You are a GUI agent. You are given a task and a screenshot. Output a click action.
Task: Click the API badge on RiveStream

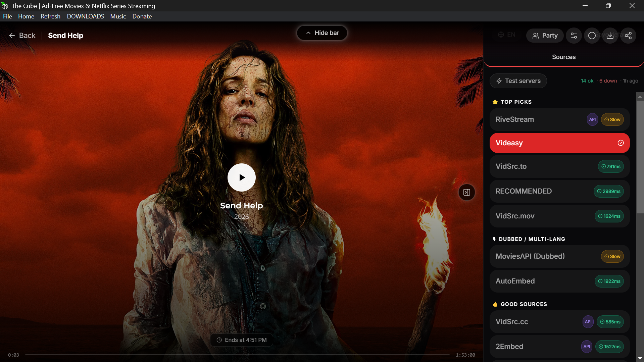592,119
